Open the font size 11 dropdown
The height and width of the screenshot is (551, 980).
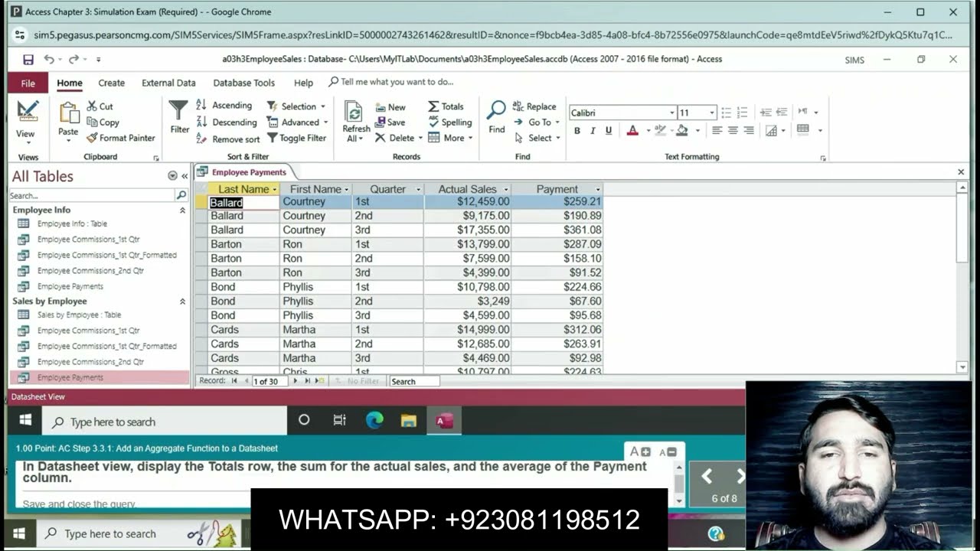[x=712, y=113]
